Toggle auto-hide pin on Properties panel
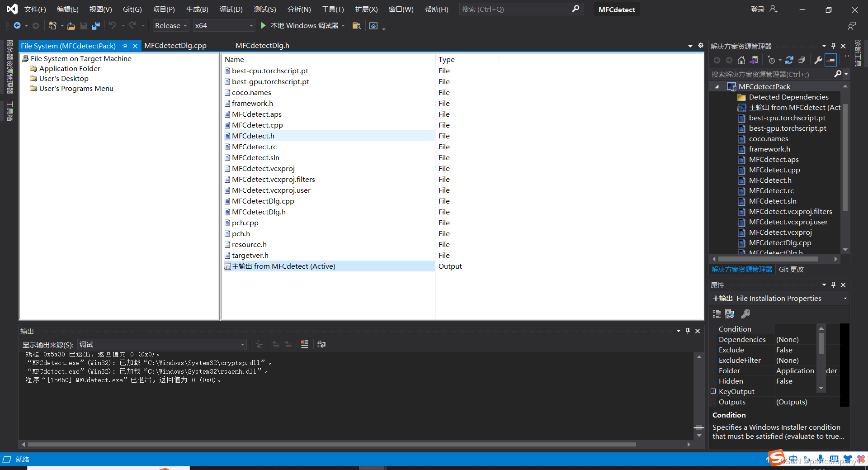Screen dimensions: 868x470 point(833,285)
